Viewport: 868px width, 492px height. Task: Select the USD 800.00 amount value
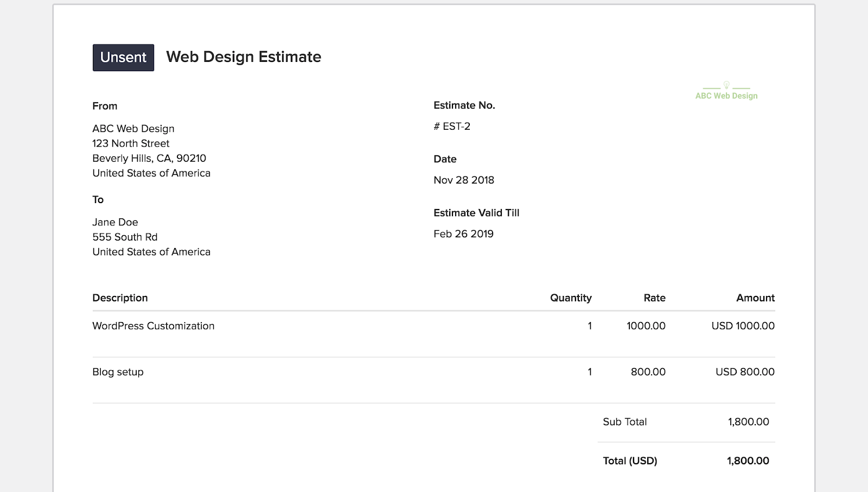coord(744,372)
